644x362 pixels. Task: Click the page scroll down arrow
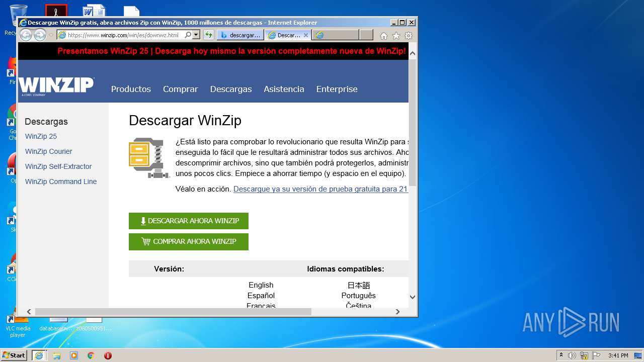(413, 297)
